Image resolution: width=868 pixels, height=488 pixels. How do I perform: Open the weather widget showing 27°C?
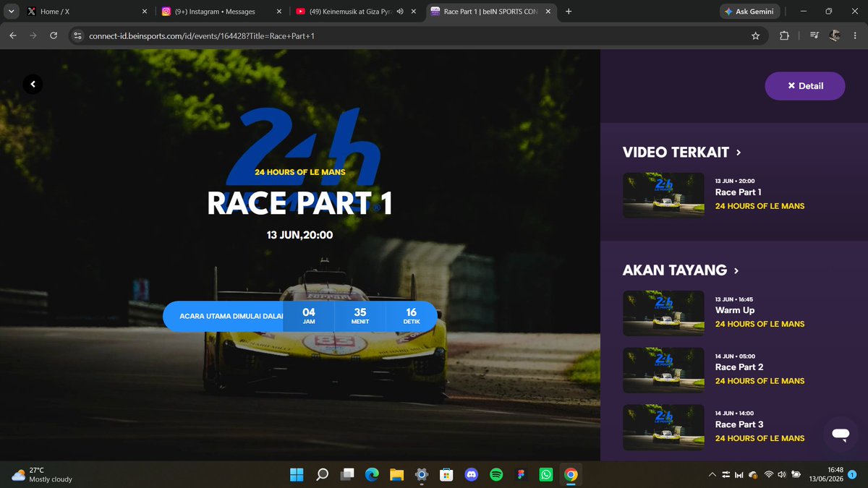point(41,474)
